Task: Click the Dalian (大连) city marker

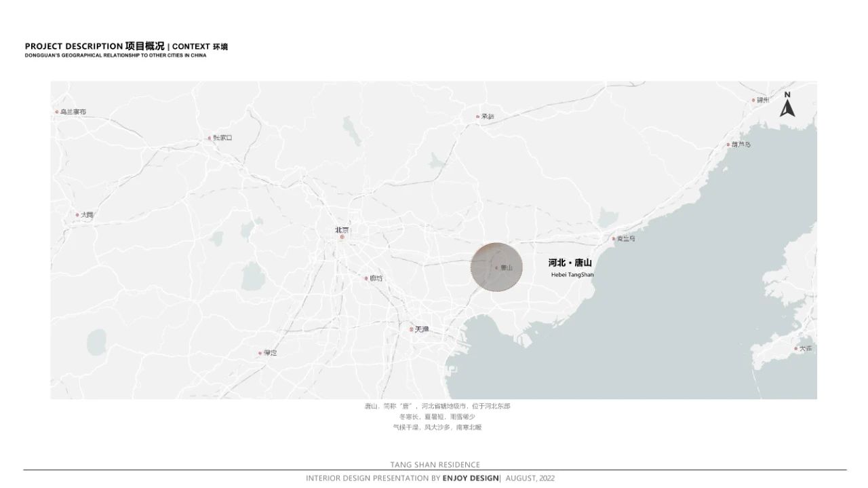Action: [x=796, y=348]
